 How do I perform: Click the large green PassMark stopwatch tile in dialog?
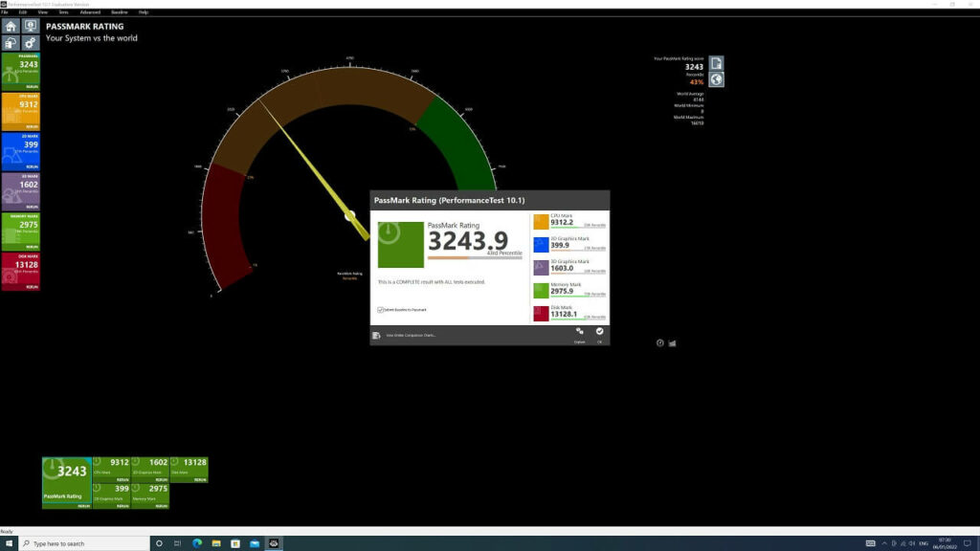[x=401, y=245]
